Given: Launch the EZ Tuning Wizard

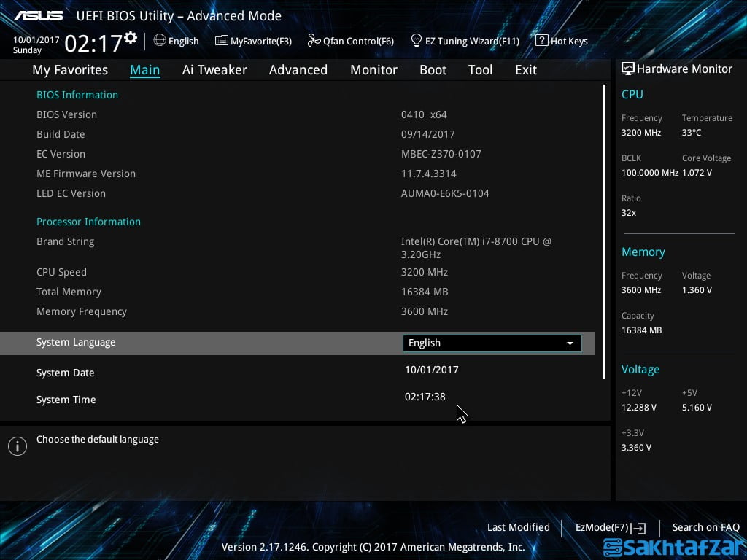Looking at the screenshot, I should (465, 41).
